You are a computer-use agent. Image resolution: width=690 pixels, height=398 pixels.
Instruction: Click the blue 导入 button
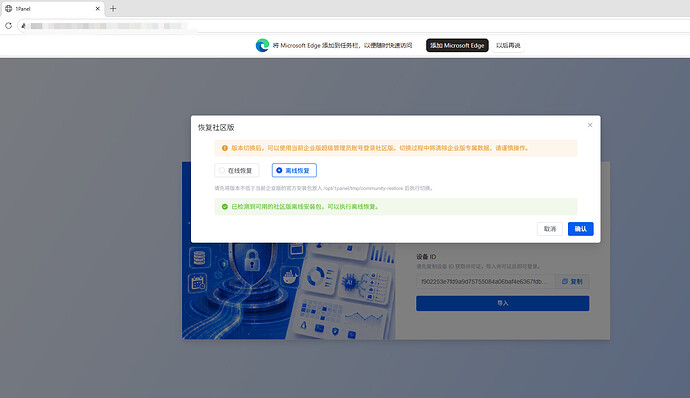[503, 303]
